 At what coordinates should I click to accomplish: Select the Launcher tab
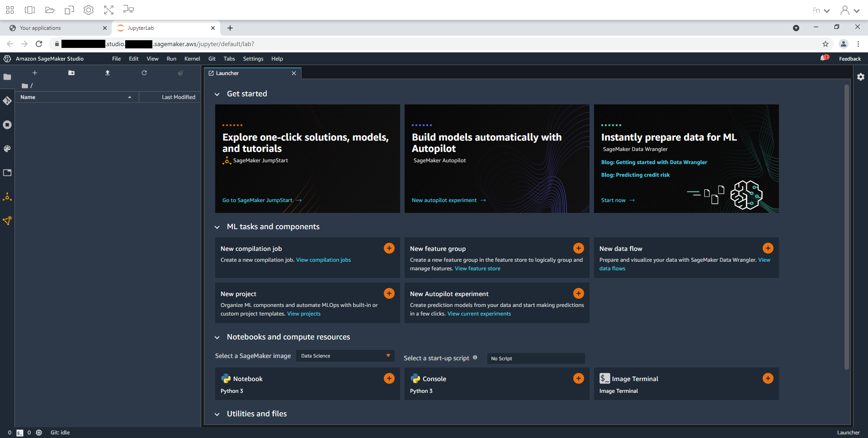tap(252, 73)
